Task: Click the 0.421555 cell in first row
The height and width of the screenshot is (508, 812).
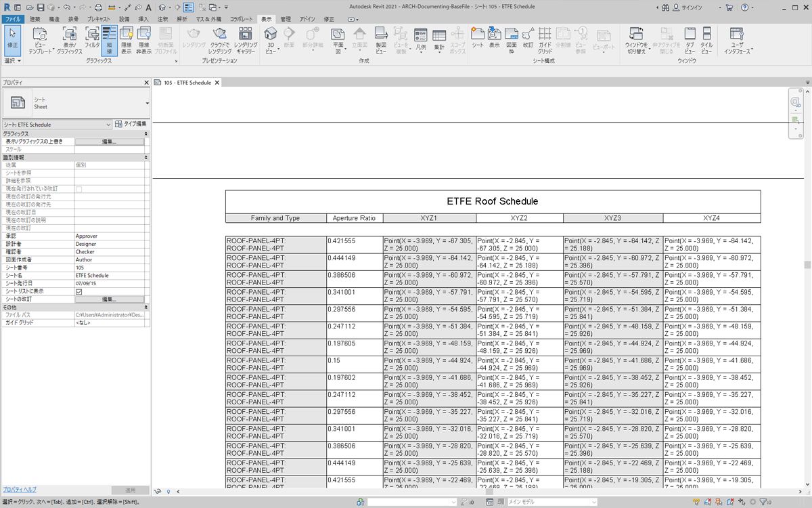Action: pos(355,245)
